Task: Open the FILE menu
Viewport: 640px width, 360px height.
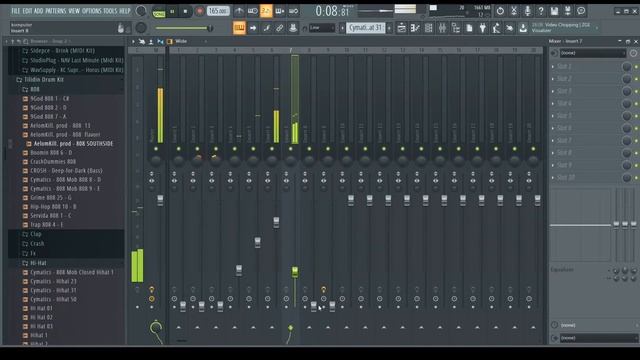Action: pos(16,11)
